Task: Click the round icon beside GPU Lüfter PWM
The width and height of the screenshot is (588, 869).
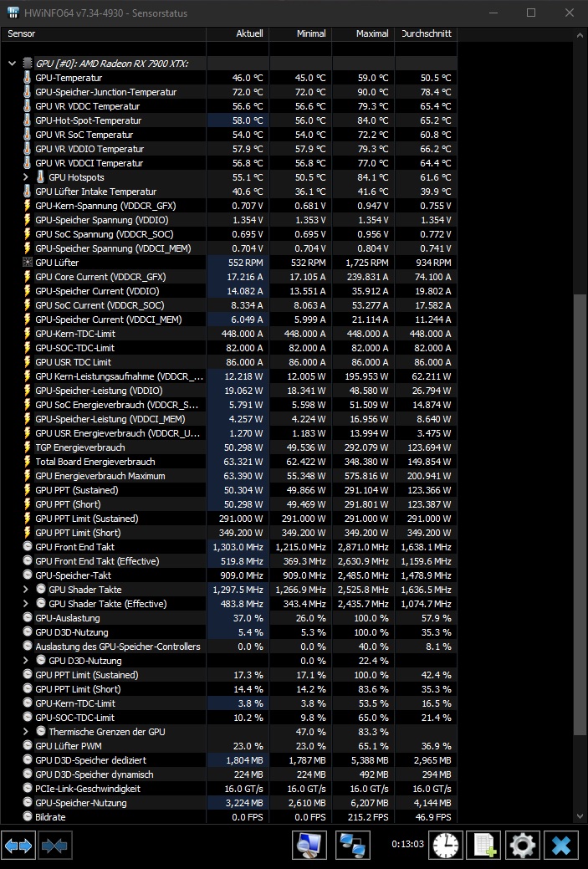Action: tap(27, 745)
